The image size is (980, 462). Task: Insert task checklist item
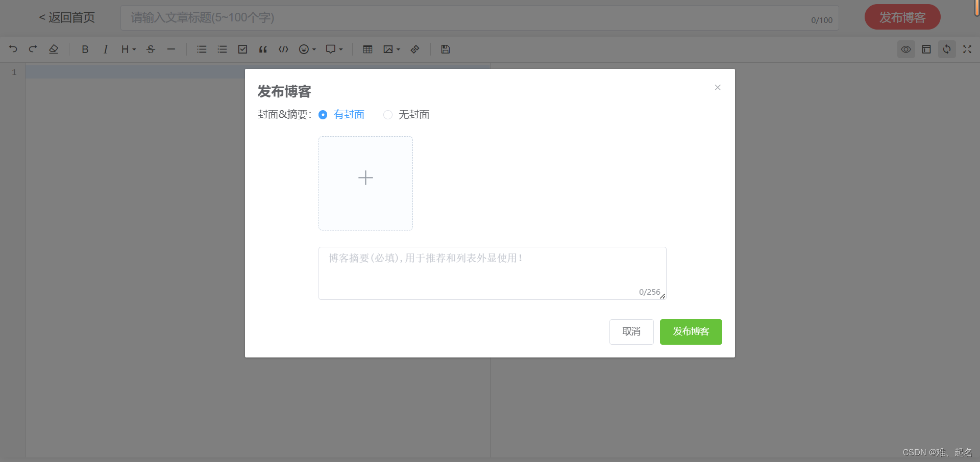pyautogui.click(x=242, y=49)
